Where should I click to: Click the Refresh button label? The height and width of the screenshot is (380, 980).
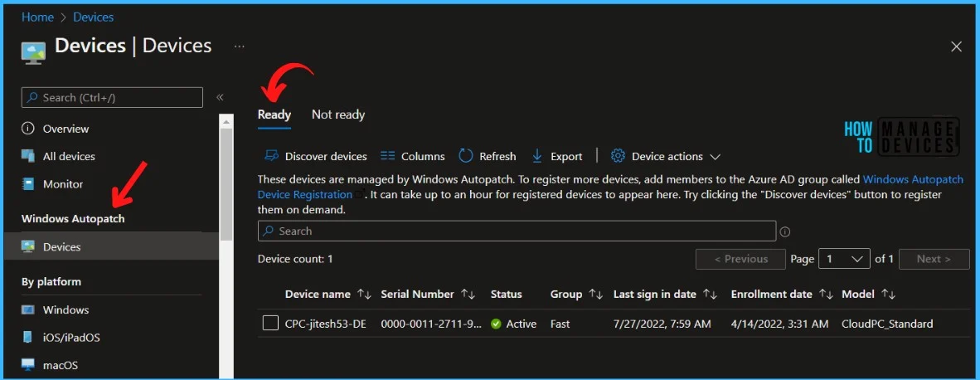click(x=497, y=156)
